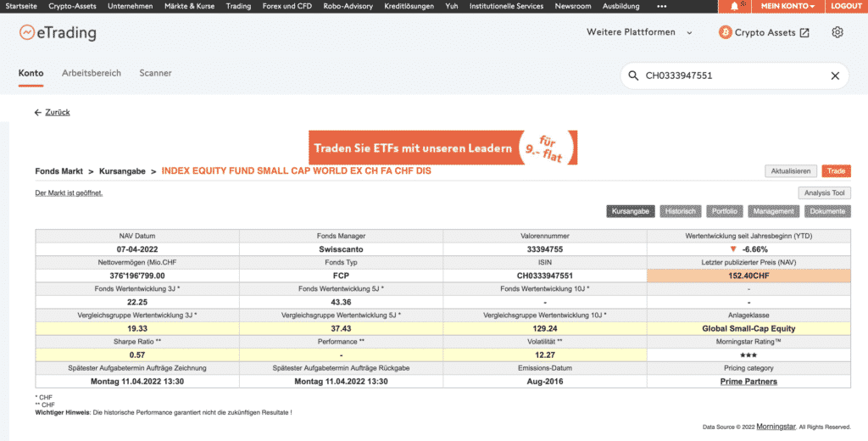868x441 pixels.
Task: Click the eTrading logo
Action: (58, 33)
